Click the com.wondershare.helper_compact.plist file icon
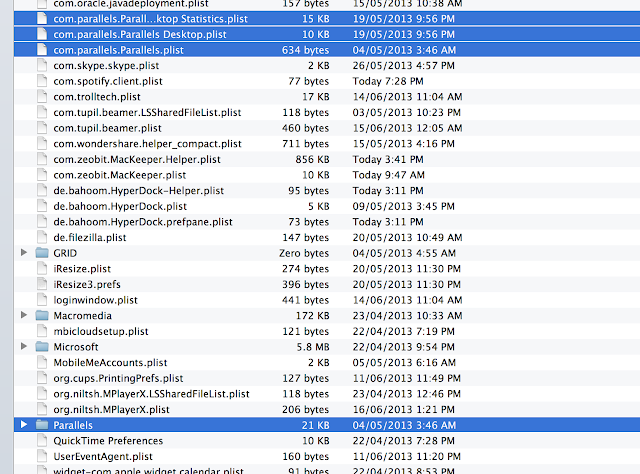Screen dimensions: 640x474 (x=42, y=143)
